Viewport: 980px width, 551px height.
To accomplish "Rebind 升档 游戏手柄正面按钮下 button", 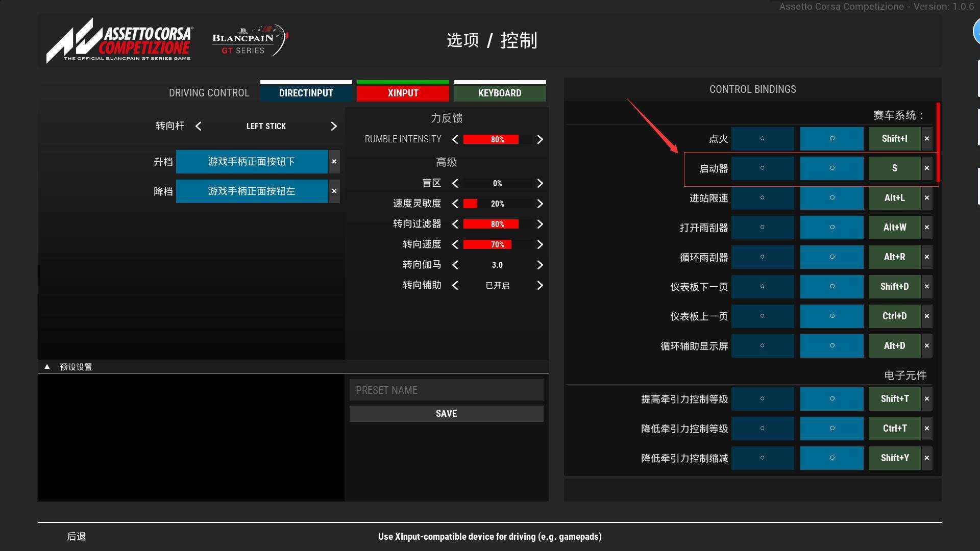I will 252,162.
